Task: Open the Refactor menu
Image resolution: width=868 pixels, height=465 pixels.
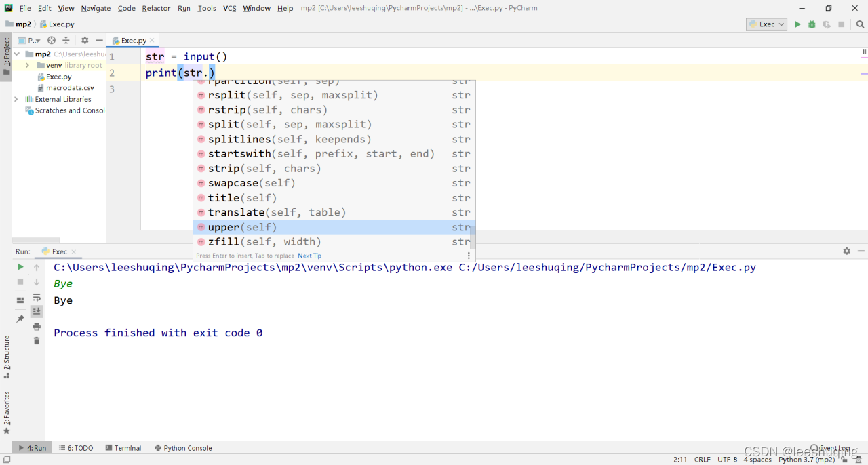Action: click(157, 8)
